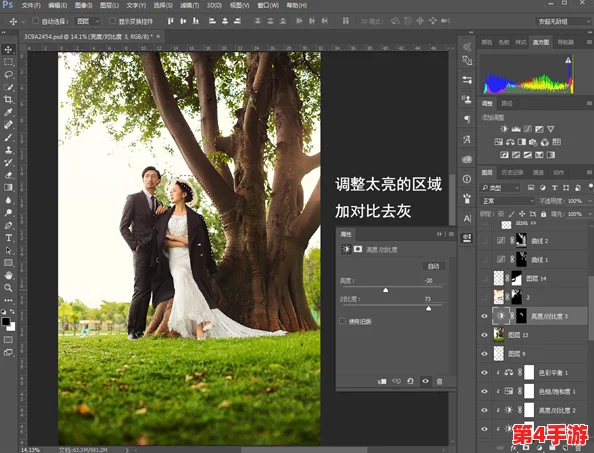Open the layer filter 类型 dropdown

pyautogui.click(x=500, y=187)
